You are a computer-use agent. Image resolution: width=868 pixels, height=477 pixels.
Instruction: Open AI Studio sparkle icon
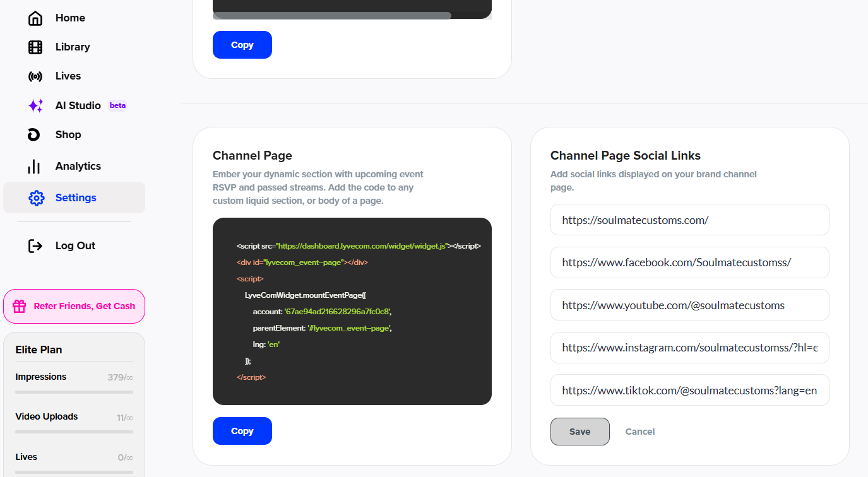pyautogui.click(x=36, y=105)
